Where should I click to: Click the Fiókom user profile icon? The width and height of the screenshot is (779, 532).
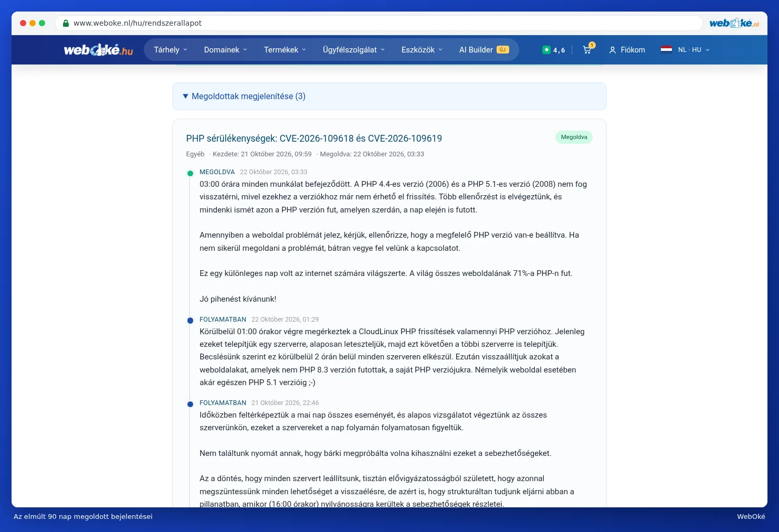click(612, 50)
